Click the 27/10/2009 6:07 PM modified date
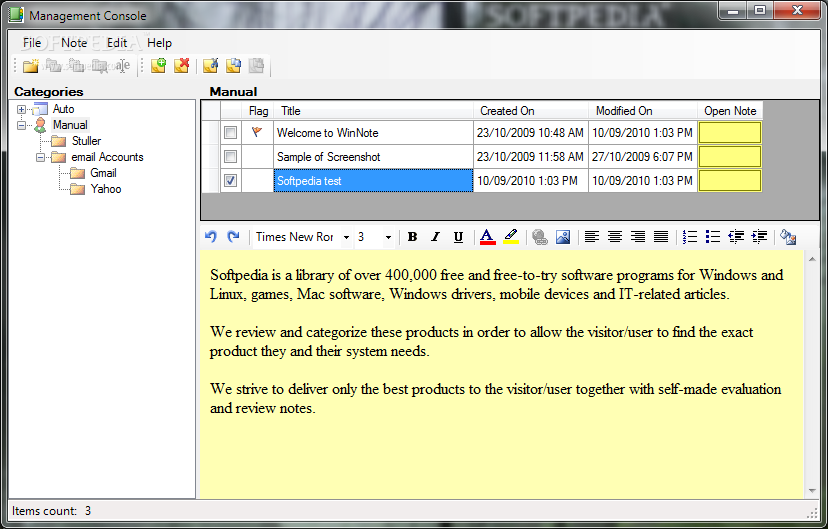Image resolution: width=828 pixels, height=529 pixels. coord(642,157)
